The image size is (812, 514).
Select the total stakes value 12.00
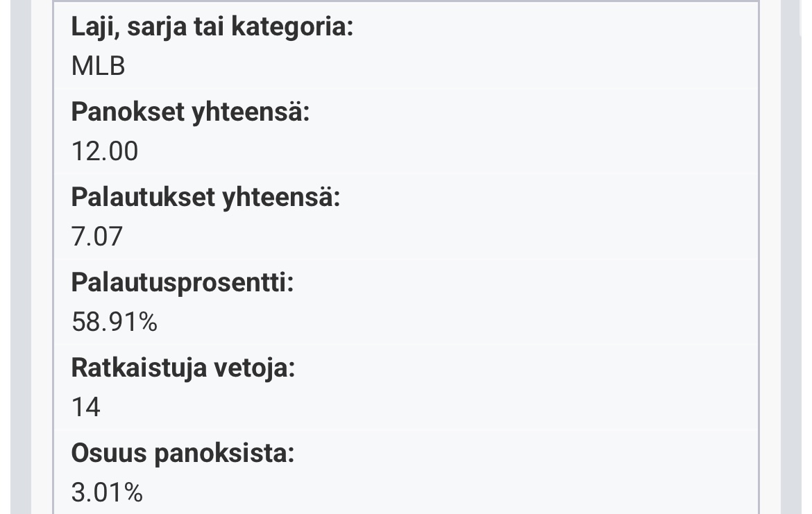tap(105, 151)
